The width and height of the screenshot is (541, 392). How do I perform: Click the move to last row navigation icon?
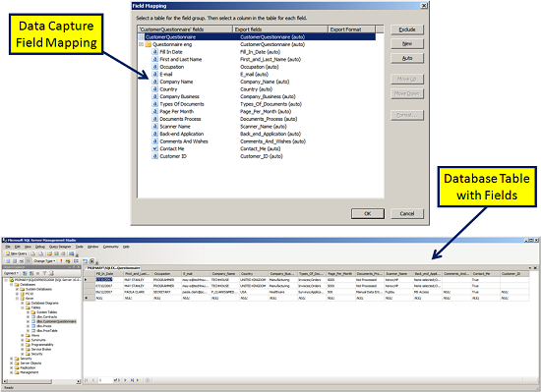coord(132,380)
